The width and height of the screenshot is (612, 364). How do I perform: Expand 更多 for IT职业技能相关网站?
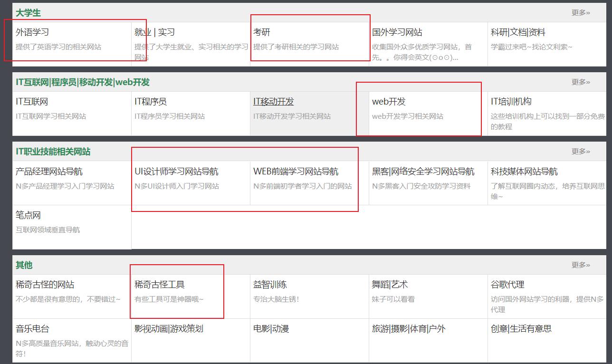tap(581, 152)
